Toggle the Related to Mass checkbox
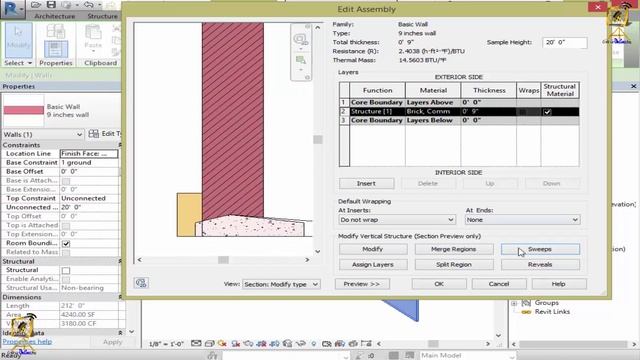The image size is (640, 360). [x=66, y=252]
